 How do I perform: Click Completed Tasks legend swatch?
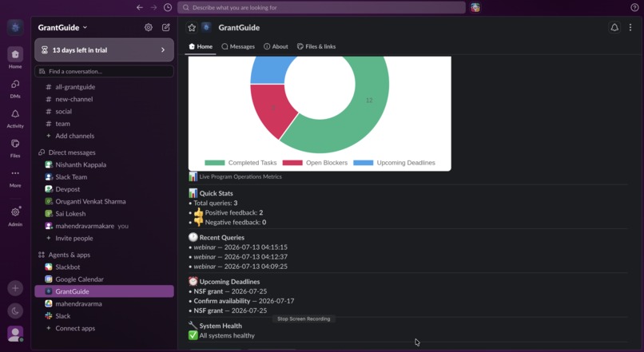215,163
